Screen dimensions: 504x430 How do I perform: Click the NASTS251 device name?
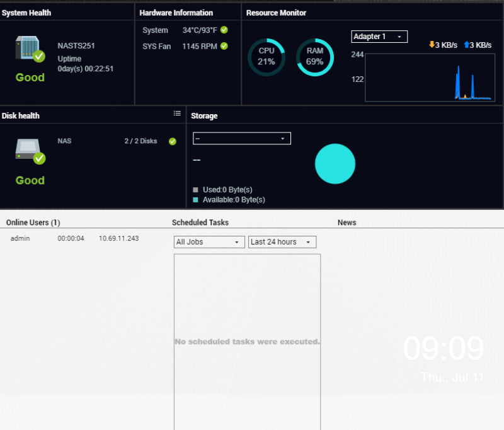(76, 45)
